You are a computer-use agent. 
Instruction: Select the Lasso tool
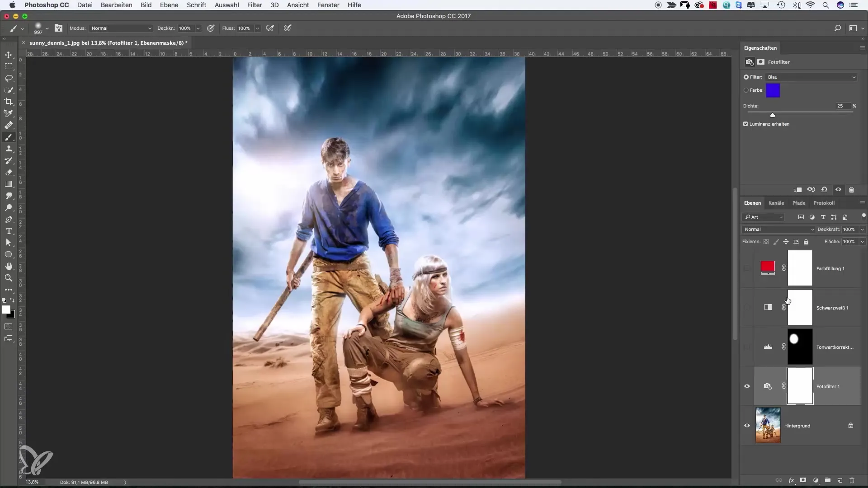(x=9, y=78)
